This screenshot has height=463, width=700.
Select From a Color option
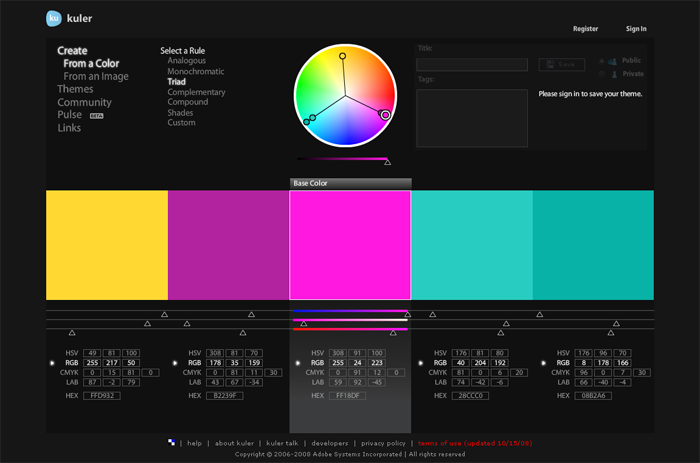(x=91, y=63)
